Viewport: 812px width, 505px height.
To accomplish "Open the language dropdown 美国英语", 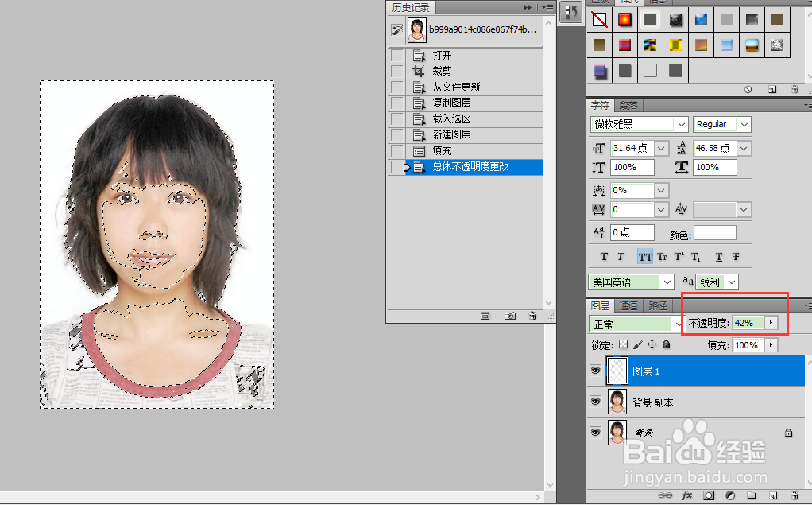I will pyautogui.click(x=667, y=282).
